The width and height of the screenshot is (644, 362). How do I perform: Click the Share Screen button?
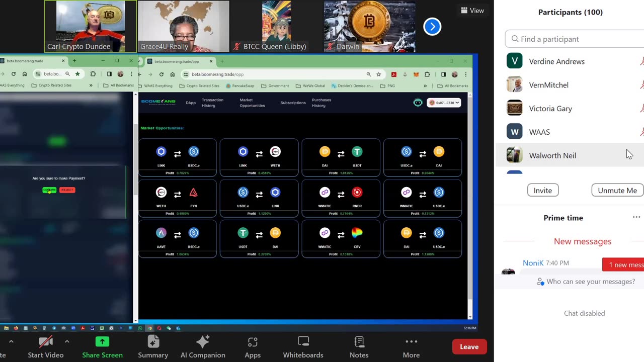[102, 347]
